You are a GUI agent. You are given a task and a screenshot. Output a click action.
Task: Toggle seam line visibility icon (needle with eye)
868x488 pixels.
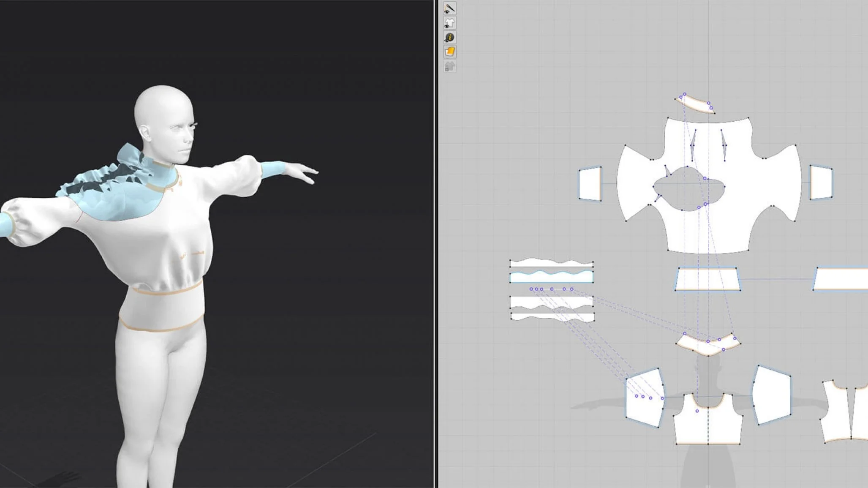(449, 8)
